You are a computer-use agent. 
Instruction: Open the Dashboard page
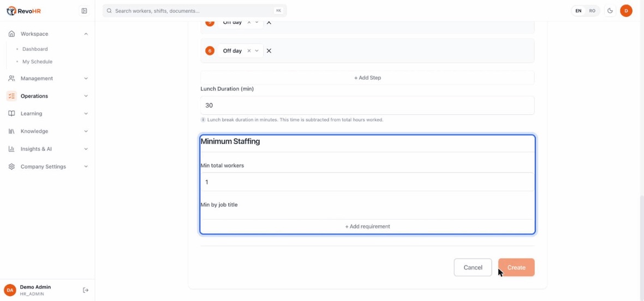click(35, 49)
